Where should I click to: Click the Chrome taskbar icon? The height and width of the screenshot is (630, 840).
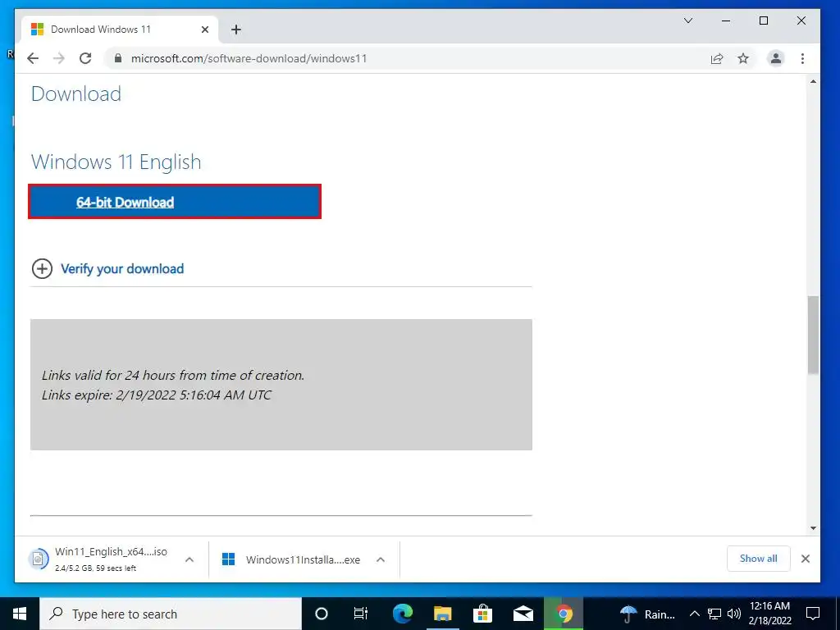coord(563,614)
